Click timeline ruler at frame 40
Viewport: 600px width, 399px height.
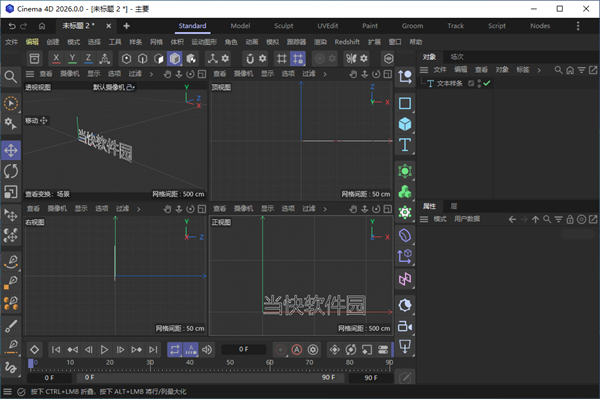[x=190, y=363]
